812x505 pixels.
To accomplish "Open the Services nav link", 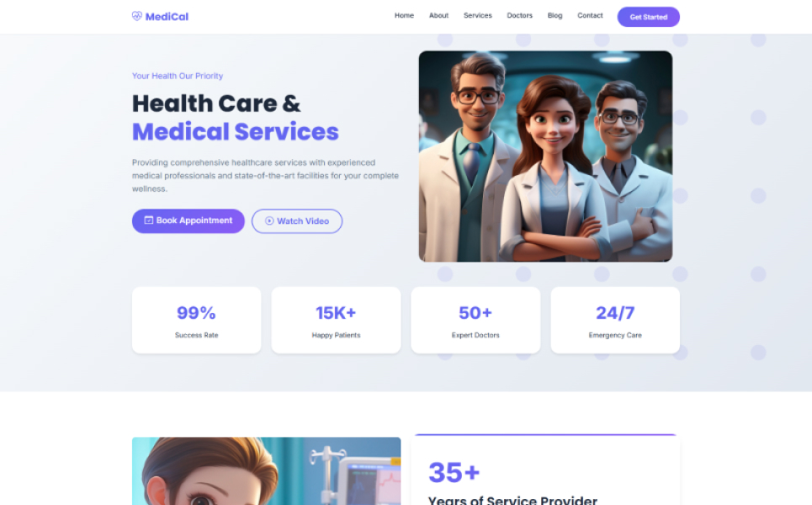I will pyautogui.click(x=477, y=15).
